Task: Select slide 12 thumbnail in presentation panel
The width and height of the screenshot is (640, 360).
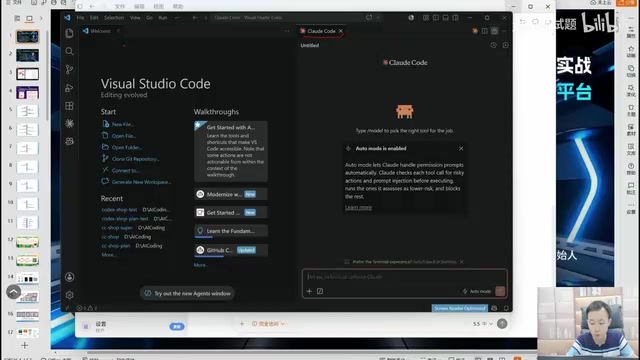Action: click(27, 242)
